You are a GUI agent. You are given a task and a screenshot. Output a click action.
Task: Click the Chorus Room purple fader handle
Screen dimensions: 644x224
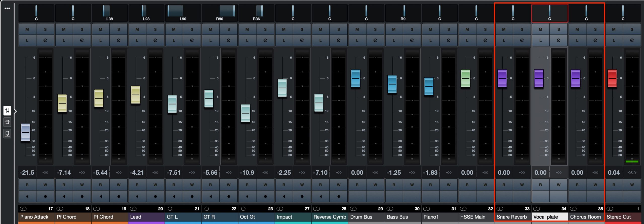(x=576, y=78)
